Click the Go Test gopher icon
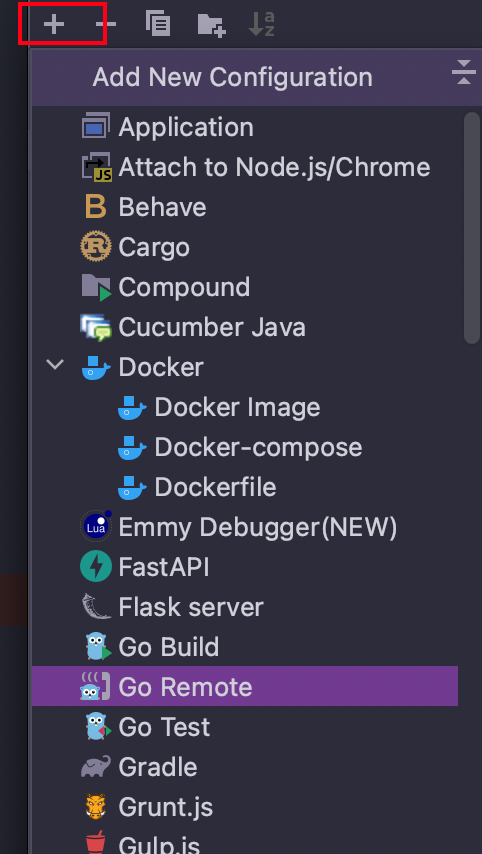 (x=97, y=727)
